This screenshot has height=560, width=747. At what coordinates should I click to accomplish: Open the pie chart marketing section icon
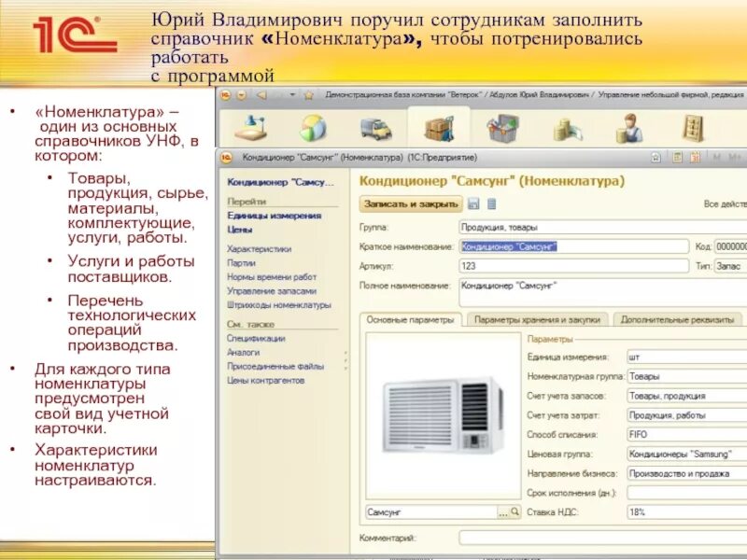pos(313,128)
